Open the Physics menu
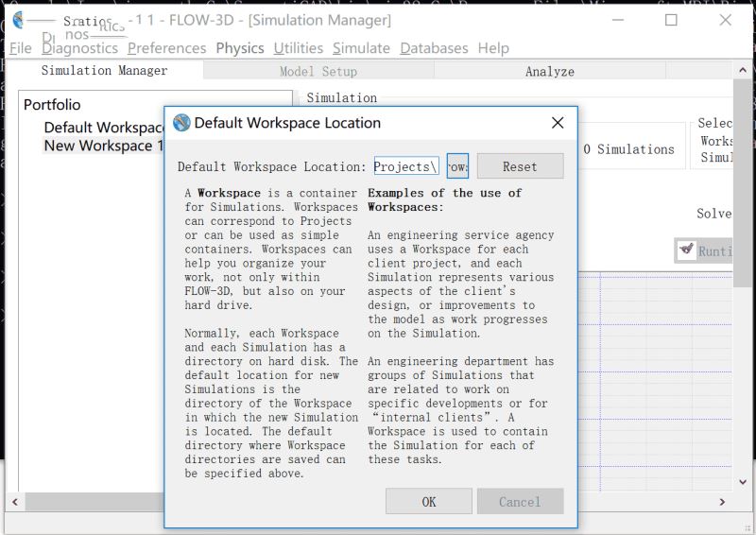This screenshot has height=535, width=756. point(240,48)
